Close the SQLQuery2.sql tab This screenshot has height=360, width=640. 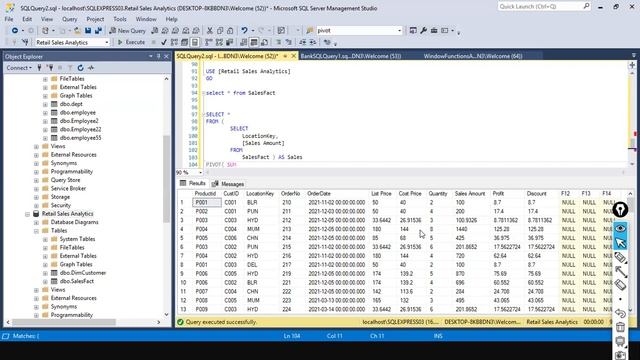pyautogui.click(x=293, y=56)
